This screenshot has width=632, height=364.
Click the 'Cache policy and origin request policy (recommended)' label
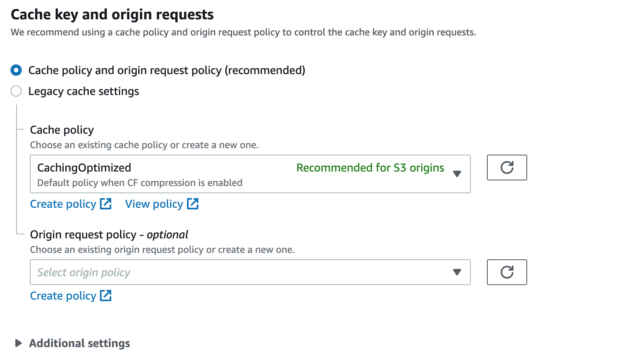tap(166, 70)
